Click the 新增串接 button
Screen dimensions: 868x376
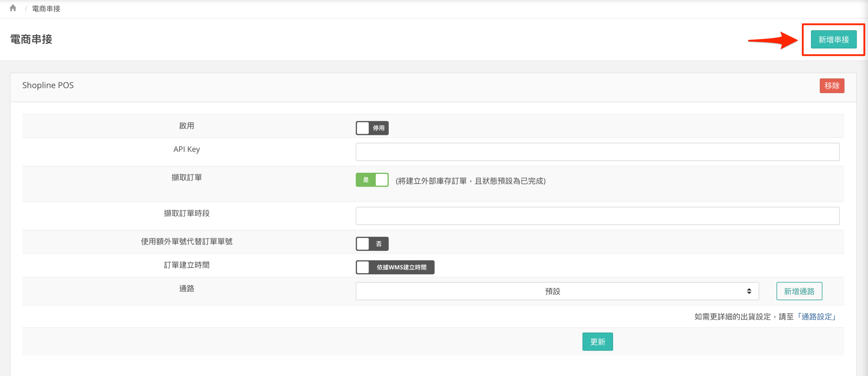point(833,40)
